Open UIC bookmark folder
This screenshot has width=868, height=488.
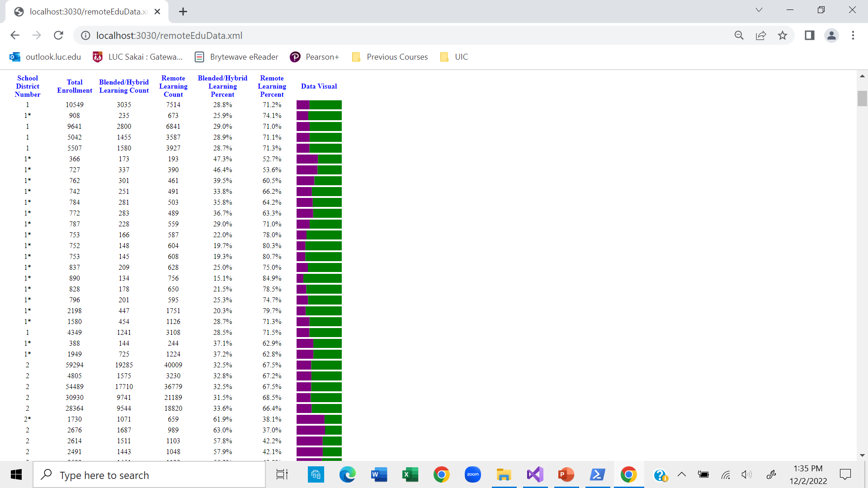coord(454,57)
